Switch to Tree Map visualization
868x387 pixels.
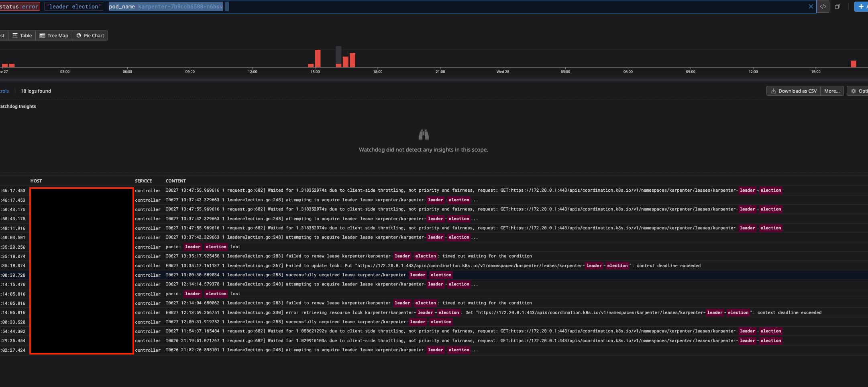54,36
